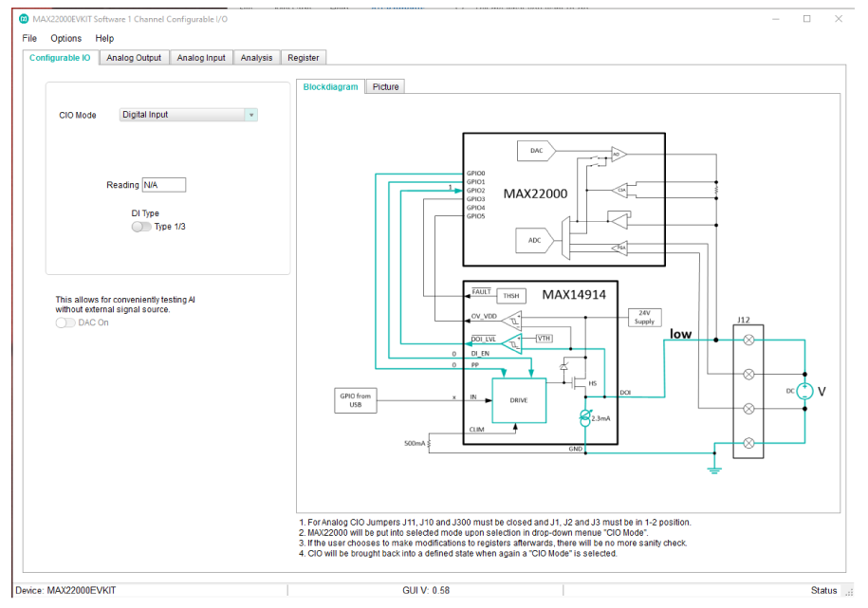Click the MAX14914 chip label
Image resolution: width=868 pixels, height=608 pixels.
coord(574,295)
